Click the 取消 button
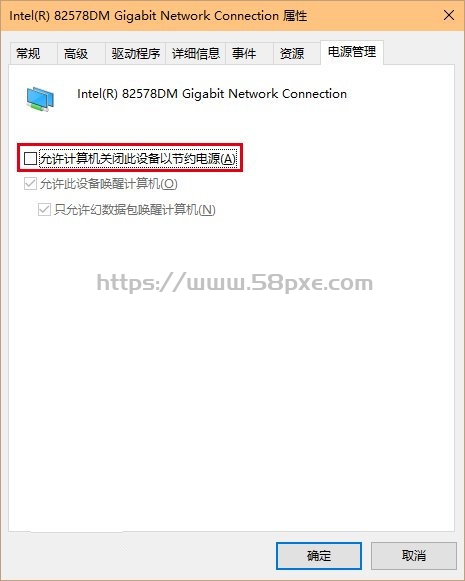The image size is (465, 581). (414, 556)
